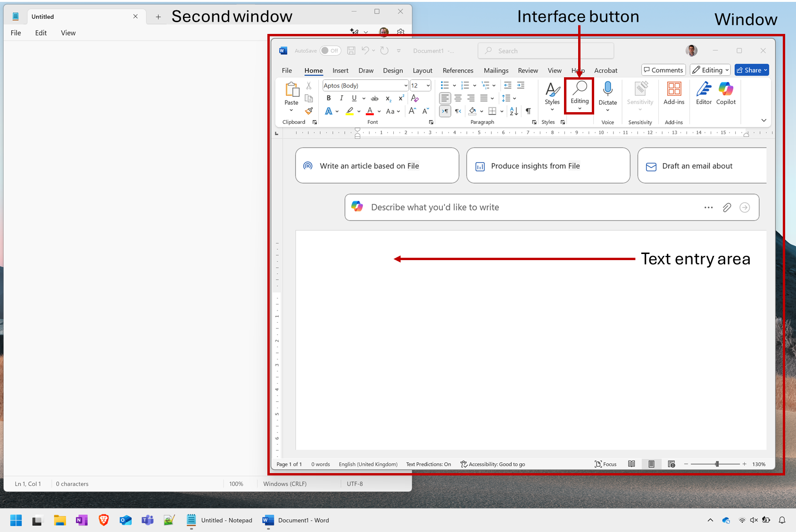Click the Dictate microphone icon
796x532 pixels.
pos(607,90)
